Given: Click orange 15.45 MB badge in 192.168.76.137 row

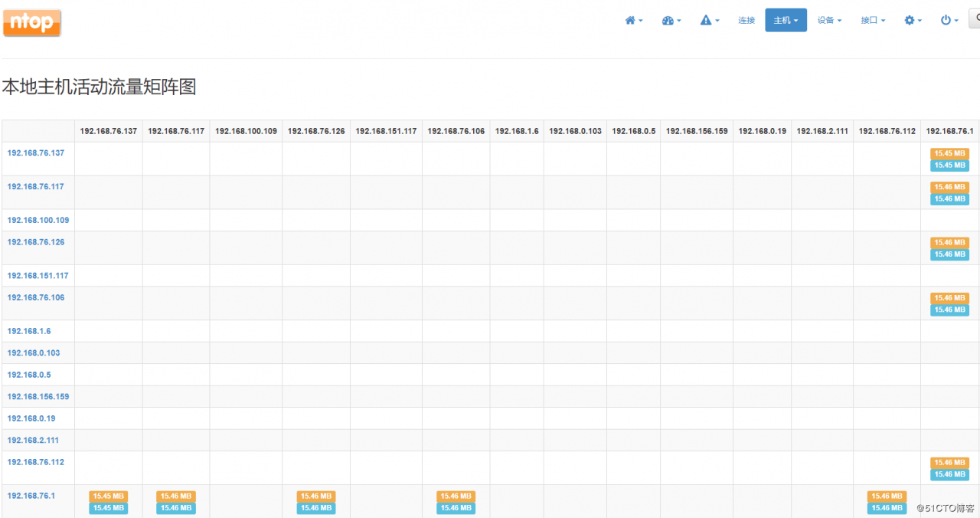Looking at the screenshot, I should [949, 153].
